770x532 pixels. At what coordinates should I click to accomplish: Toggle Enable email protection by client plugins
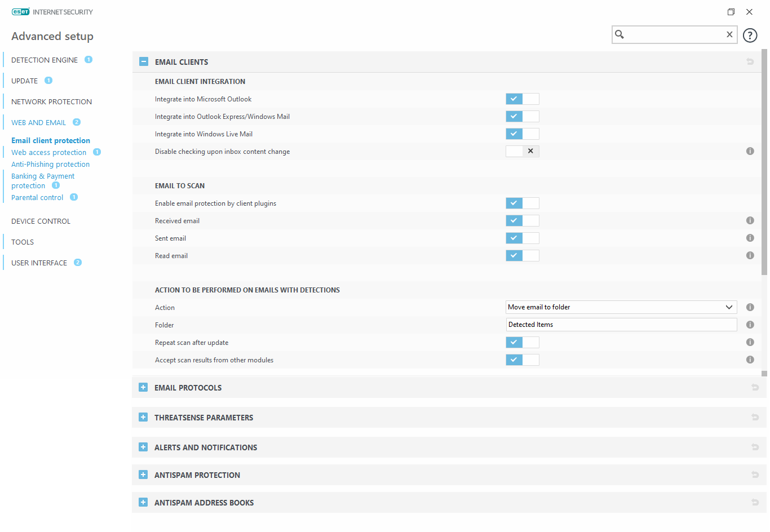523,203
